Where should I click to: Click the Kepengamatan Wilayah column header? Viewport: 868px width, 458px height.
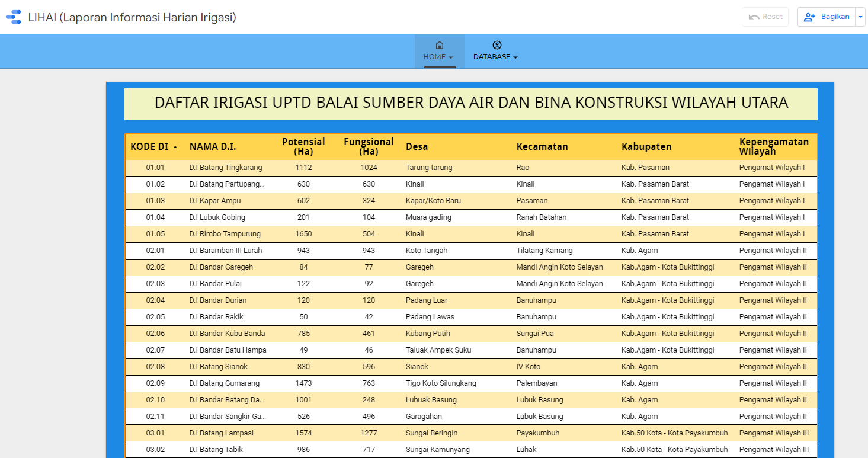click(774, 146)
